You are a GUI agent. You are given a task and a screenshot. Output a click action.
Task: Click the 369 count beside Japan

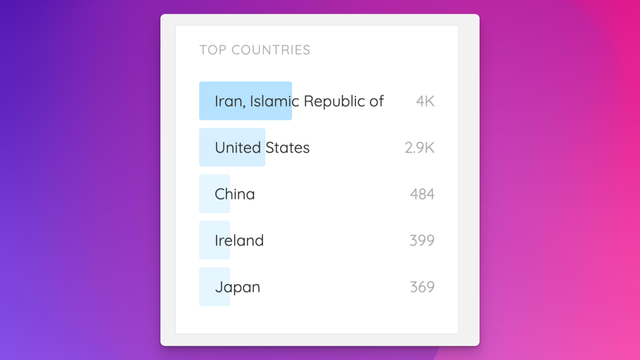click(x=422, y=287)
